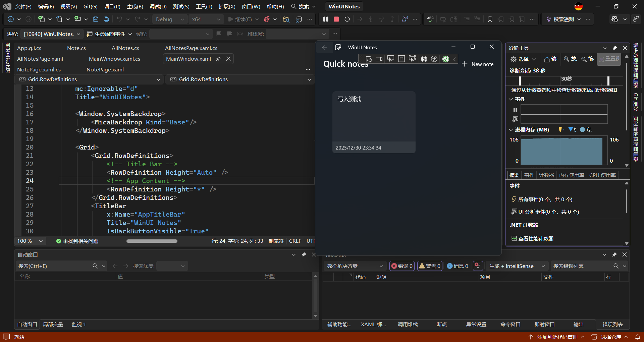
Task: Stop debugging with the red square button
Action: (x=336, y=19)
